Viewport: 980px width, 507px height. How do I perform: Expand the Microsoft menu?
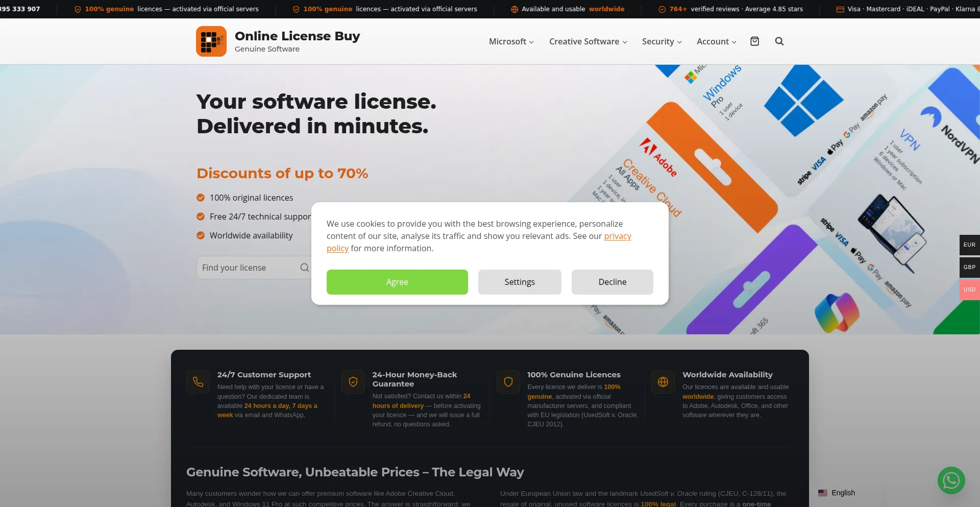(511, 41)
